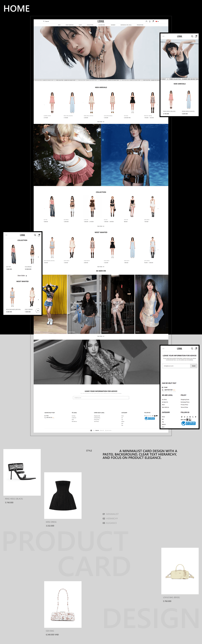The height and width of the screenshot is (644, 202).
Task: Click KIRSI DRESS product card image
Action: click(63, 495)
